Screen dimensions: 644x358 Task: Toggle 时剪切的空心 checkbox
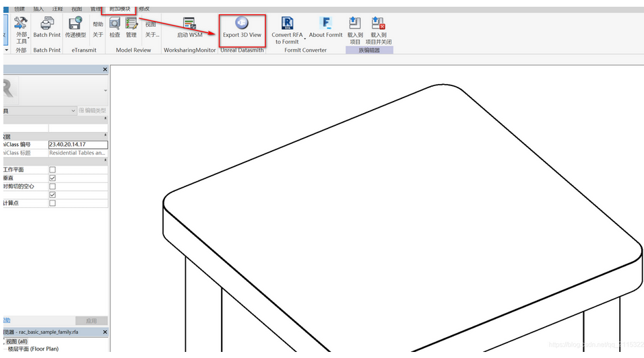pyautogui.click(x=52, y=186)
